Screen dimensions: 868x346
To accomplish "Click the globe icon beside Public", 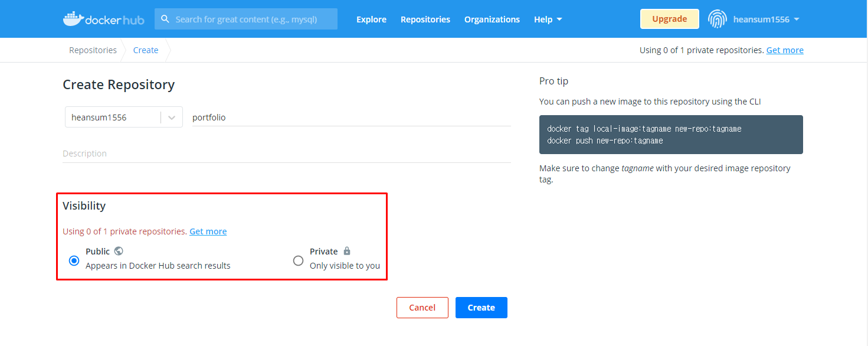I will tap(119, 251).
